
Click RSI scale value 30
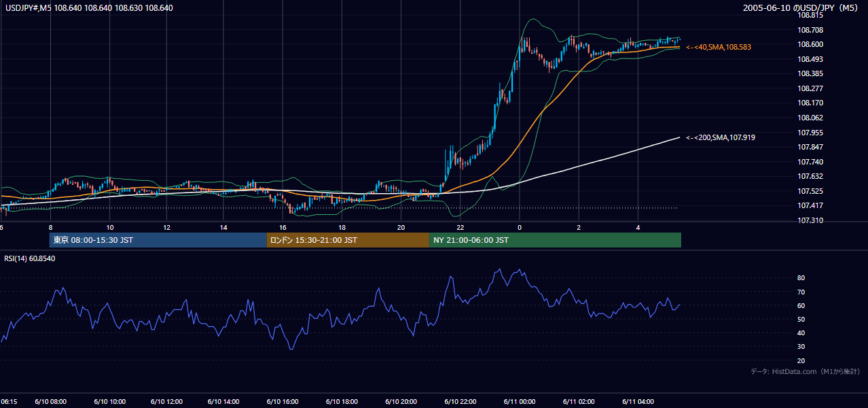801,347
